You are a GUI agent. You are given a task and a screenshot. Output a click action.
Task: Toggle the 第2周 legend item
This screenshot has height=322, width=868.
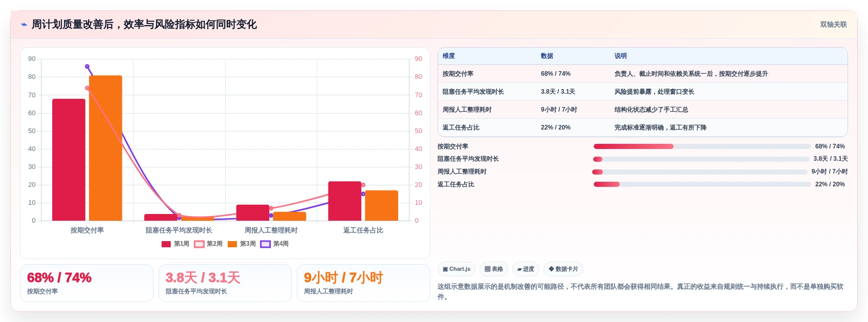pyautogui.click(x=208, y=244)
